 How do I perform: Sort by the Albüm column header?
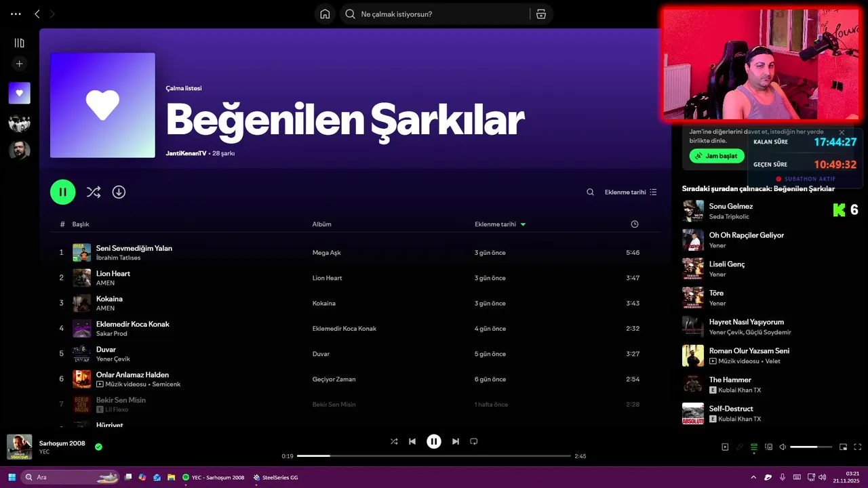pyautogui.click(x=321, y=224)
